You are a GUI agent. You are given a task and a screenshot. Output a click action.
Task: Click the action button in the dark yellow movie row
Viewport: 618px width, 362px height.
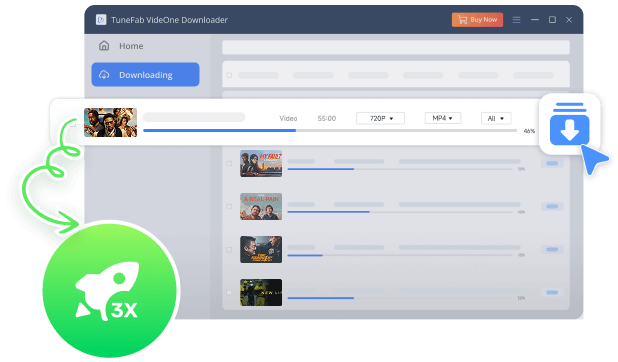552,292
